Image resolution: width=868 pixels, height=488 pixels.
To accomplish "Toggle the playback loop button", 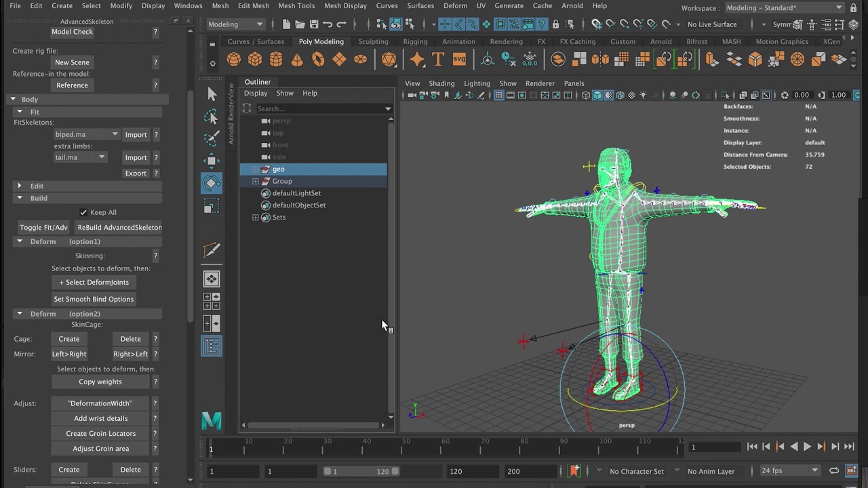I will (x=834, y=471).
